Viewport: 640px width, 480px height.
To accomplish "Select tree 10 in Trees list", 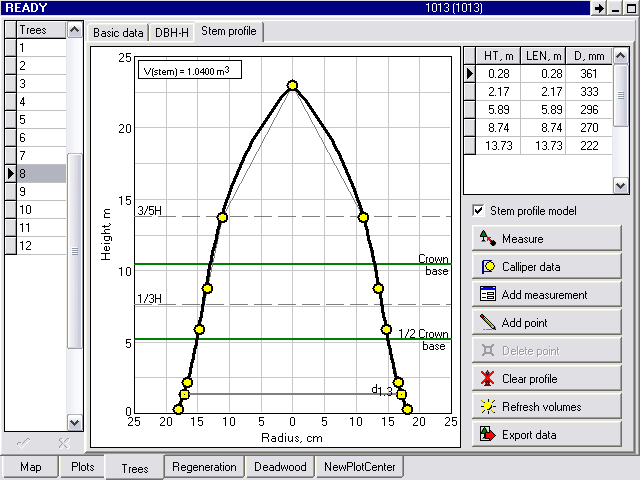I will tap(41, 209).
